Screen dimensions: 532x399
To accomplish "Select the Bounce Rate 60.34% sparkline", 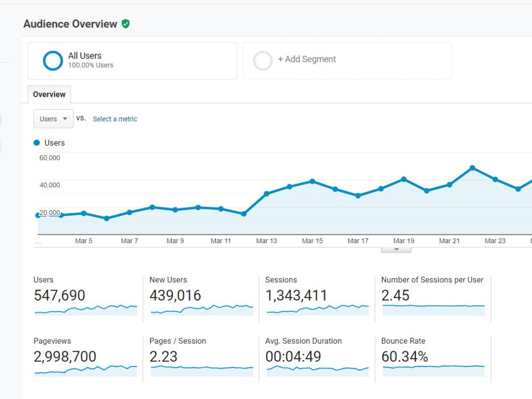I will pos(434,371).
